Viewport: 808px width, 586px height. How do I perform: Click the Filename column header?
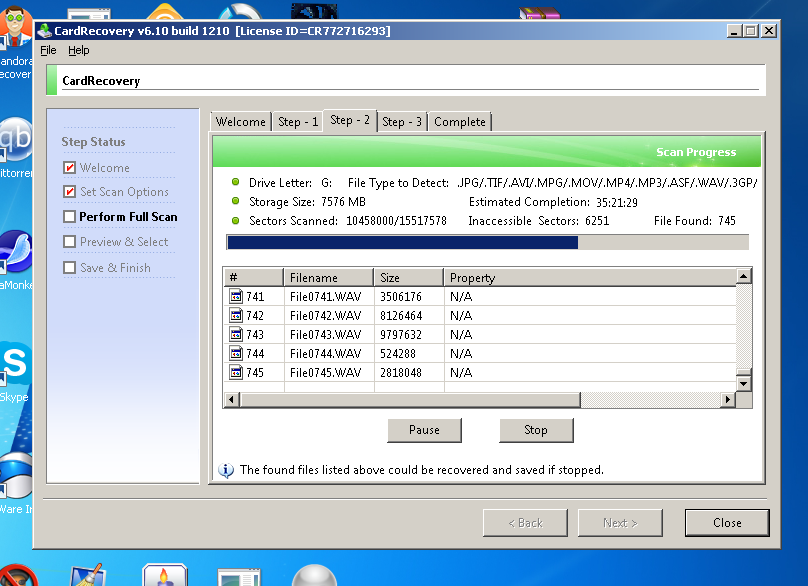328,278
